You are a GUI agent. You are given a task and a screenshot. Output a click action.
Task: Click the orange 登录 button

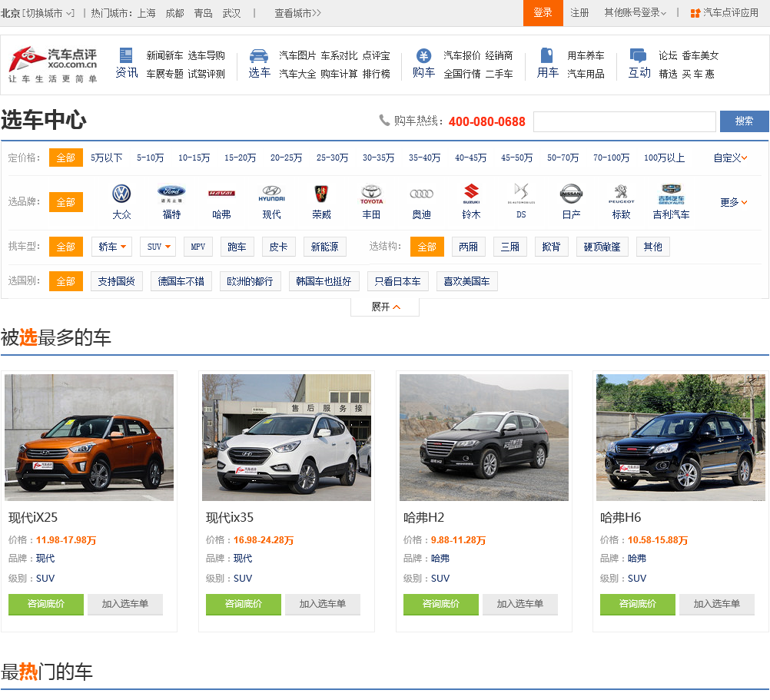tap(543, 13)
